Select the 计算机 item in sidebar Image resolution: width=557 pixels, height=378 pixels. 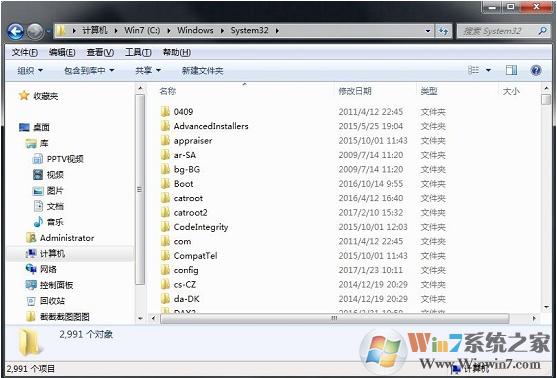pos(70,253)
